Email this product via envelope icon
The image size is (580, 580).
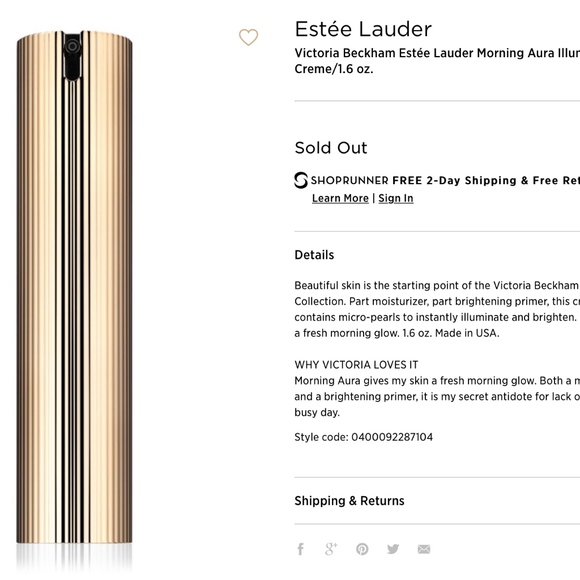coord(424,549)
